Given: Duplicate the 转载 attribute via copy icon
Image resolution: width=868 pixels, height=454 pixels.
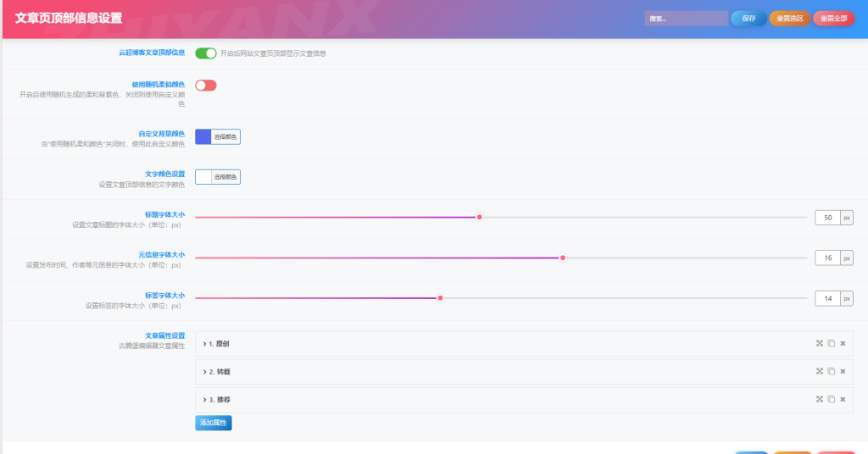Looking at the screenshot, I should (x=832, y=371).
